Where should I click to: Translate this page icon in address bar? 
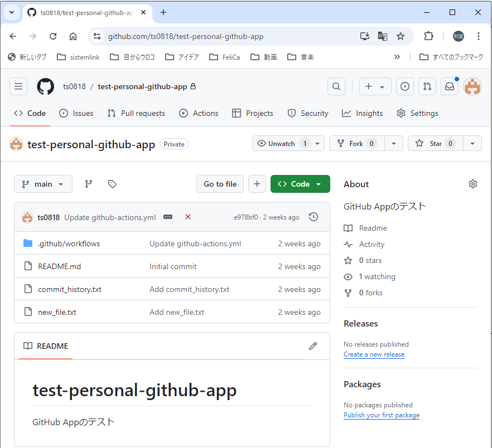(x=383, y=36)
